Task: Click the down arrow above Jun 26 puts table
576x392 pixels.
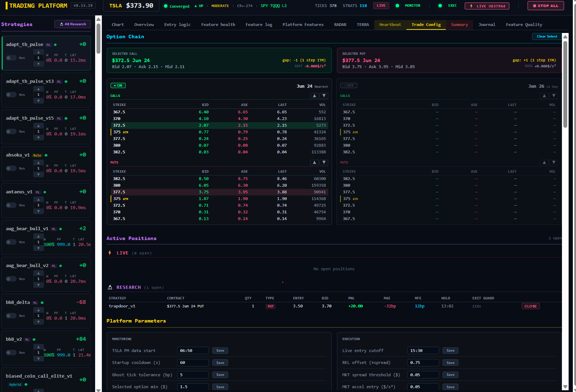Action: click(x=554, y=162)
